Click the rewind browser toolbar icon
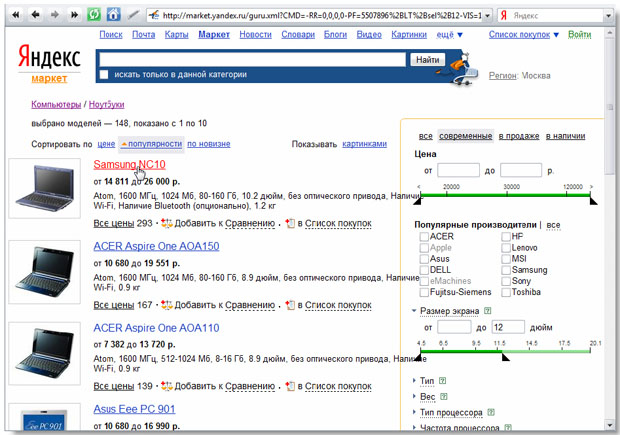The image size is (620, 435). 16,15
